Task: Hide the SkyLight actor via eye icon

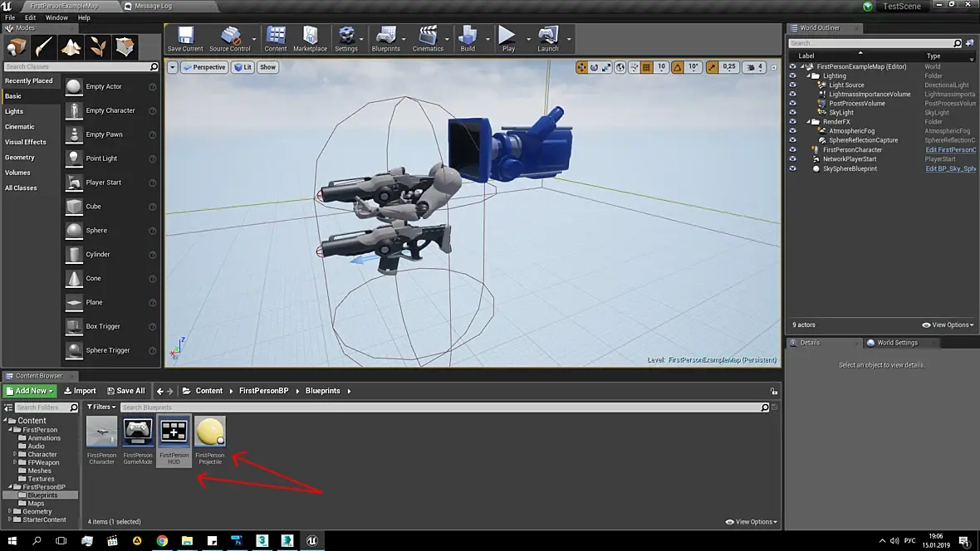Action: point(792,113)
